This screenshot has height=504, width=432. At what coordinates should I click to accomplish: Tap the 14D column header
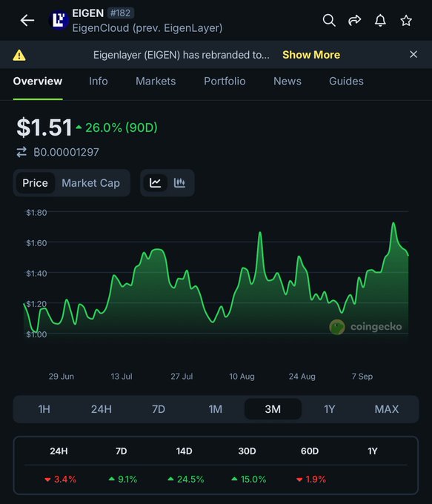185,451
